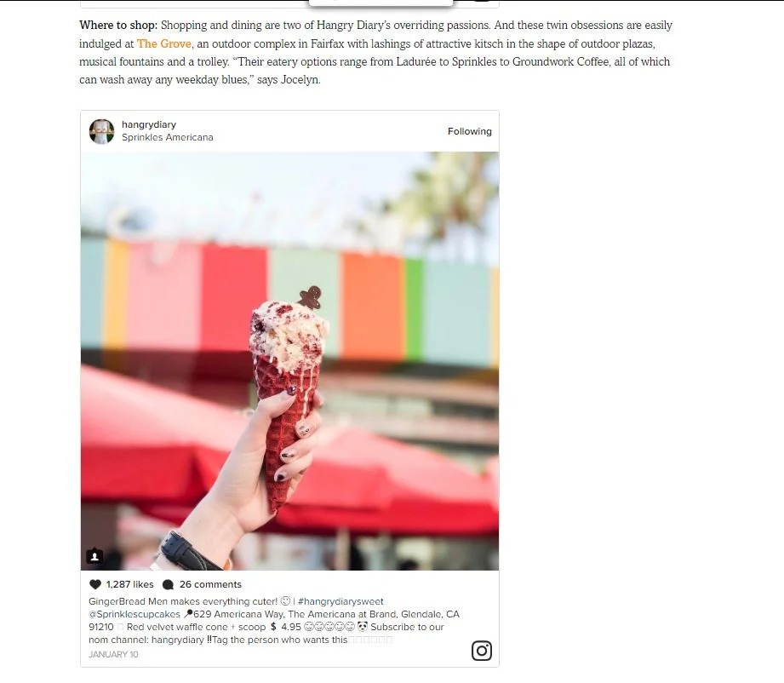Screen dimensions: 784x683
Task: Click the panda emoji in caption
Action: pos(363,627)
